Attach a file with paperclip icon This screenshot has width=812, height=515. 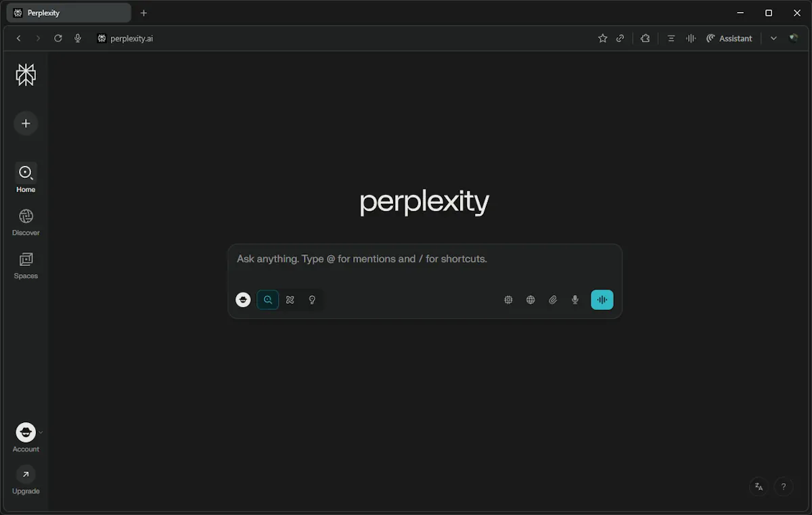(553, 300)
